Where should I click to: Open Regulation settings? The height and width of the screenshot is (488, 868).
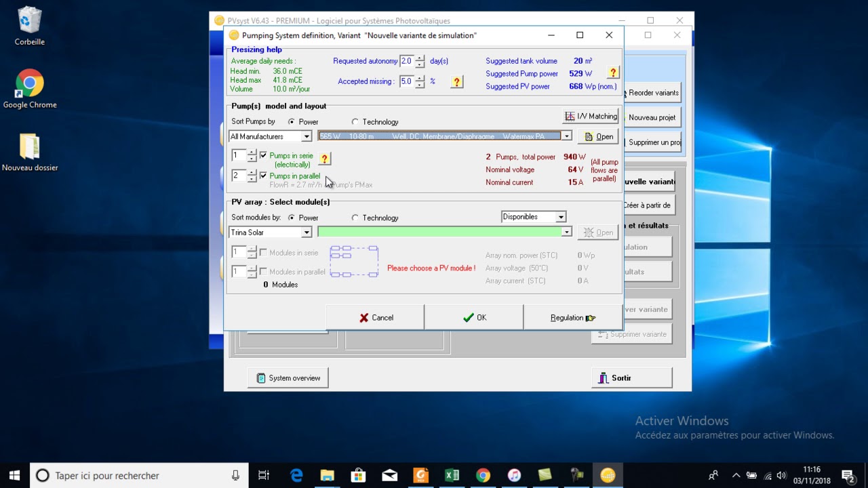click(572, 317)
